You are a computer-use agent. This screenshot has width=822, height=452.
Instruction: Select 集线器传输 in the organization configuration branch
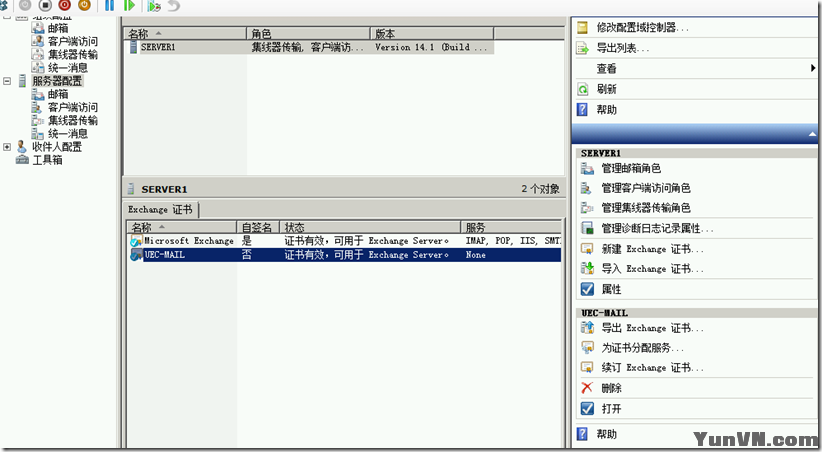(73, 54)
